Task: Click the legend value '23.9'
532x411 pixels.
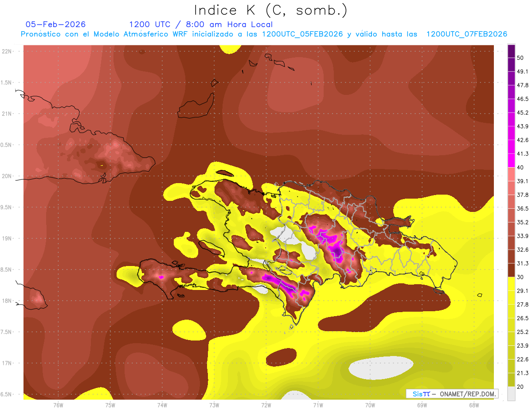Action: pos(523,345)
